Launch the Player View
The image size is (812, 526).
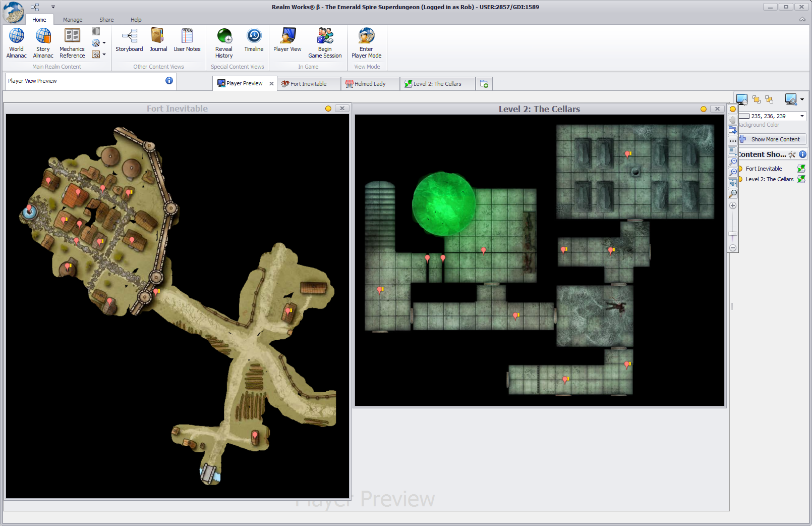coord(287,40)
